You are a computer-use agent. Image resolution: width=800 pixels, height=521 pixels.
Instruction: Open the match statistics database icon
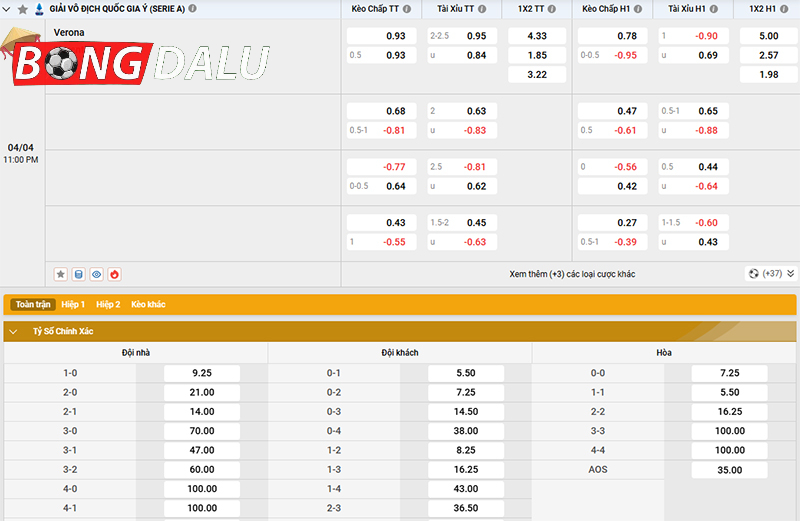click(x=79, y=273)
